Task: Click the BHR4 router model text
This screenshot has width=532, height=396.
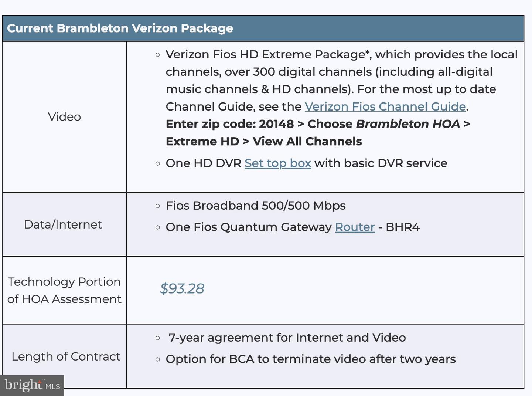Action: click(x=403, y=227)
